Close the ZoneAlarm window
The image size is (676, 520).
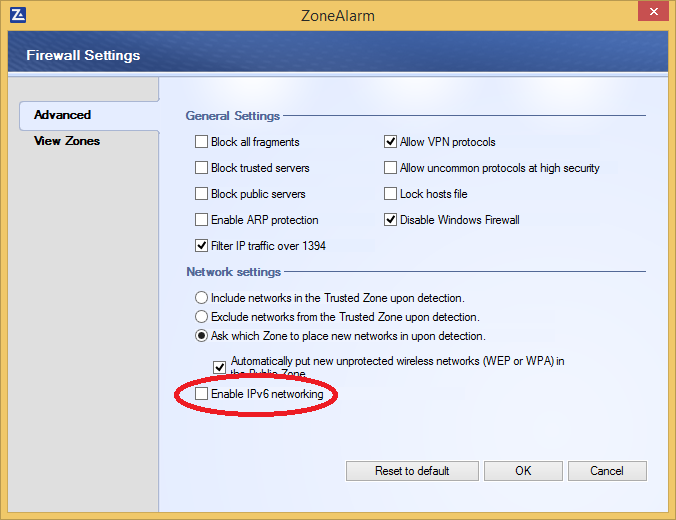653,11
